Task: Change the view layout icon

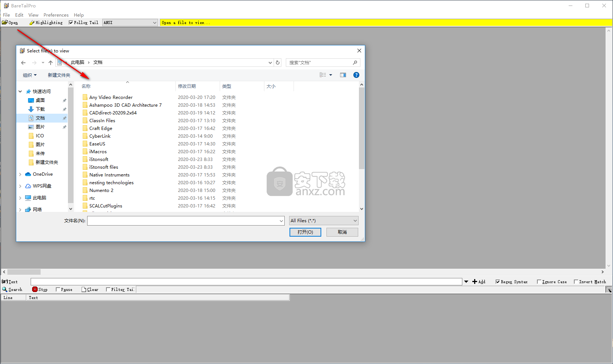Action: click(323, 75)
